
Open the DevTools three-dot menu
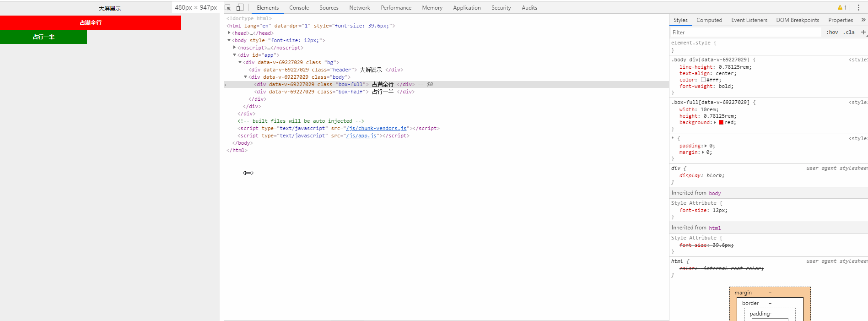[x=858, y=8]
